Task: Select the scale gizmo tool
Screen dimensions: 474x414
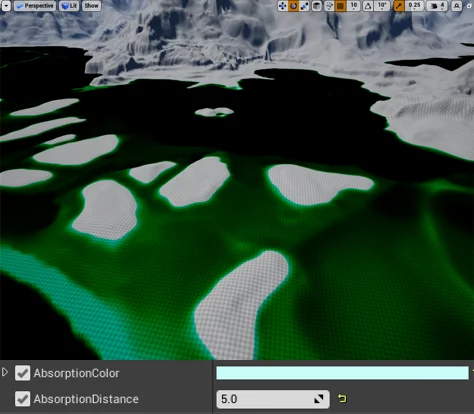Action: (304, 6)
